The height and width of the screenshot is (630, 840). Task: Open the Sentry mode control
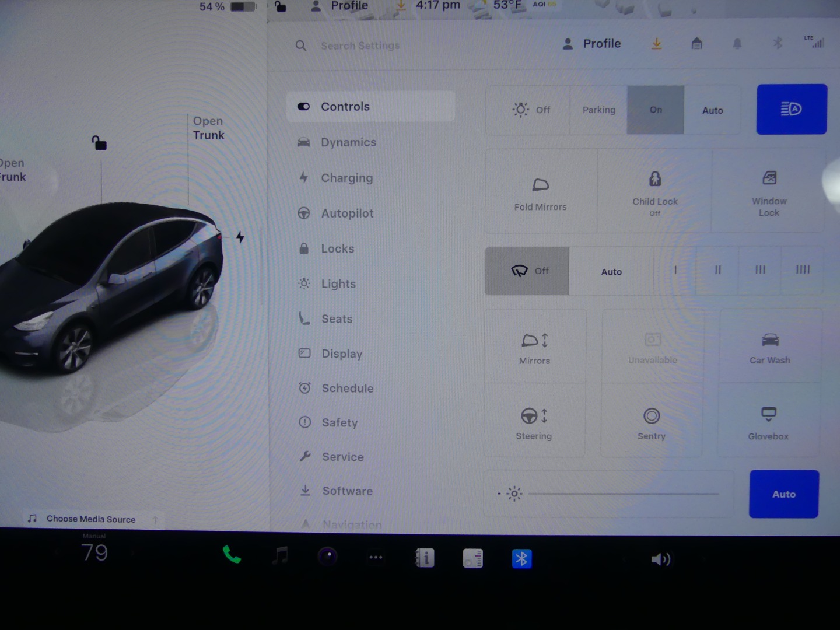(x=651, y=422)
